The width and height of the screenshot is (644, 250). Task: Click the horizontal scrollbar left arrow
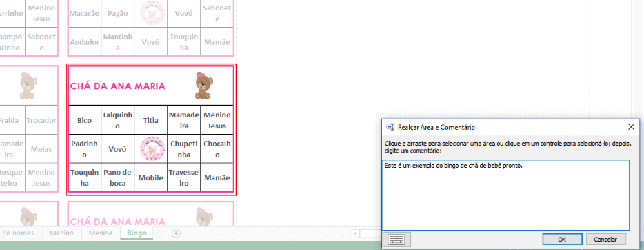coord(355,233)
